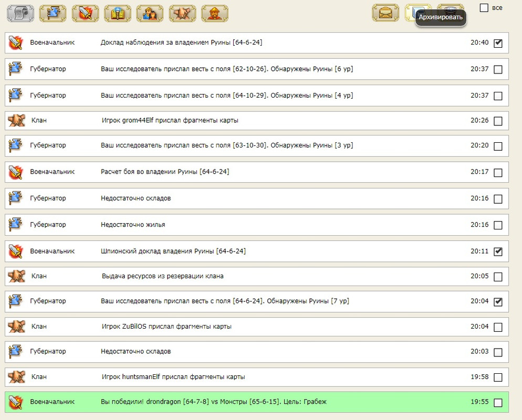
Task: Tick checkbox for field [63-10-30] message
Action: coord(498,146)
